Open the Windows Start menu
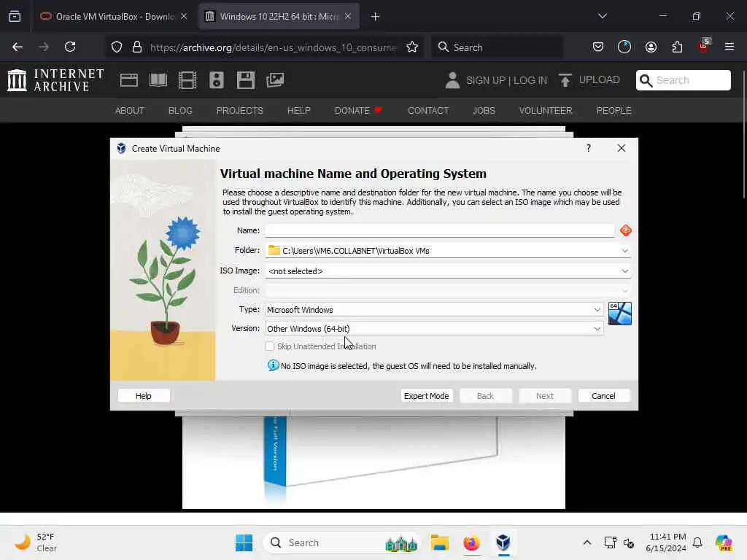This screenshot has width=747, height=560. tap(244, 542)
